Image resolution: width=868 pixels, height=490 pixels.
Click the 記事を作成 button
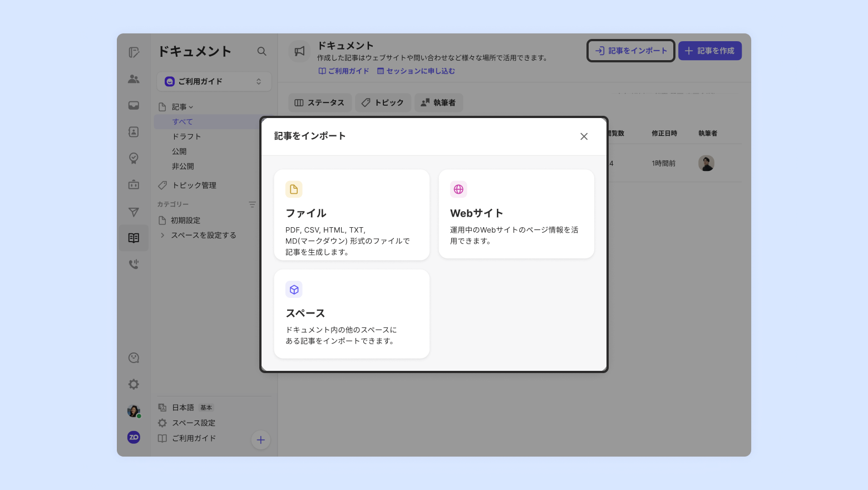coord(710,51)
